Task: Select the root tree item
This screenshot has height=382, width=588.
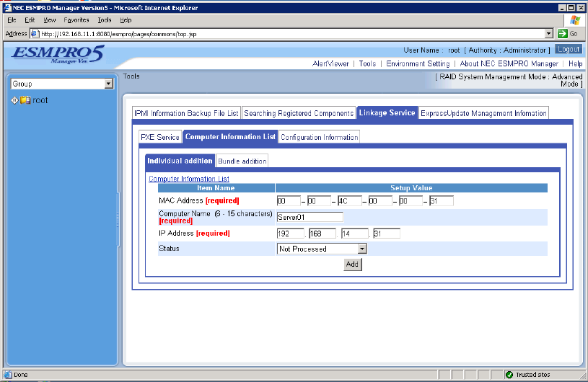Action: [x=40, y=100]
